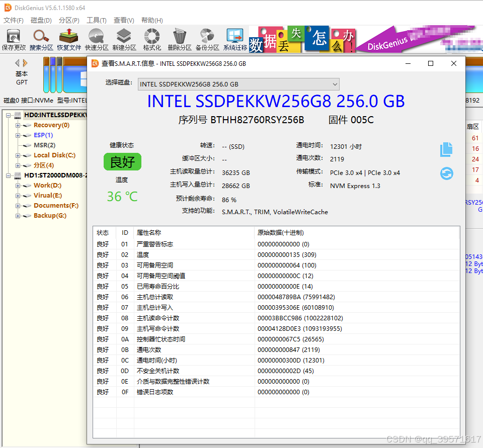
Task: Click the SMART dialog title icon
Action: point(95,64)
